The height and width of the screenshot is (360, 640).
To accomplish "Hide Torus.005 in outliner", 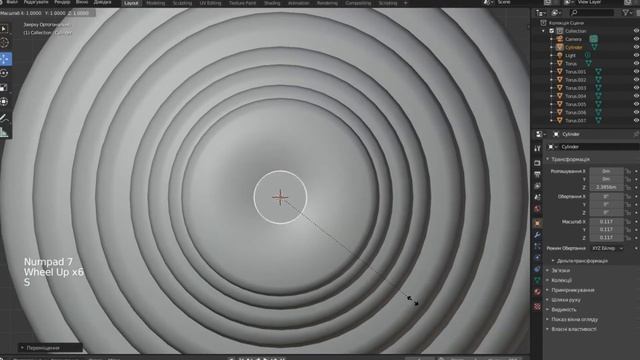I will (636, 104).
